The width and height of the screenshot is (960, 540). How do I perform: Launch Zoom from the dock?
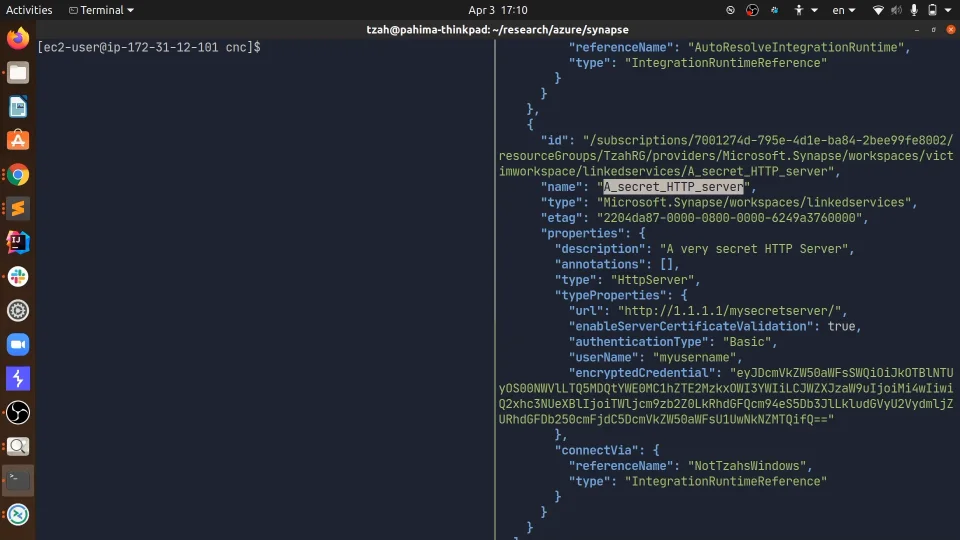pyautogui.click(x=18, y=344)
